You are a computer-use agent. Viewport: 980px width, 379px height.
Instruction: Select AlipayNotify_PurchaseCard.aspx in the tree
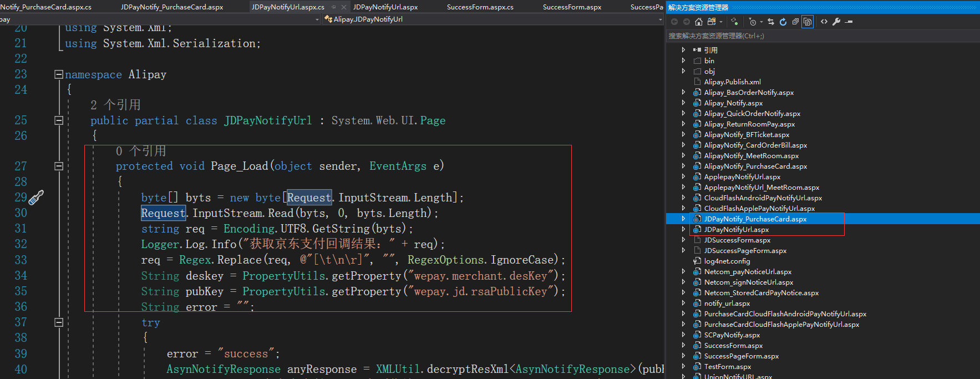pos(755,166)
